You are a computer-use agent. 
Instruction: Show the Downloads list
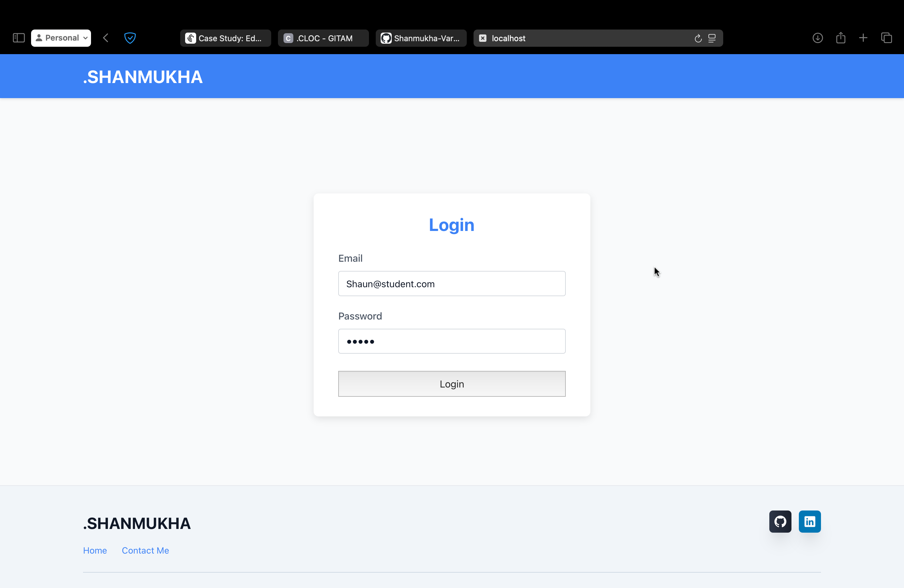click(x=817, y=38)
